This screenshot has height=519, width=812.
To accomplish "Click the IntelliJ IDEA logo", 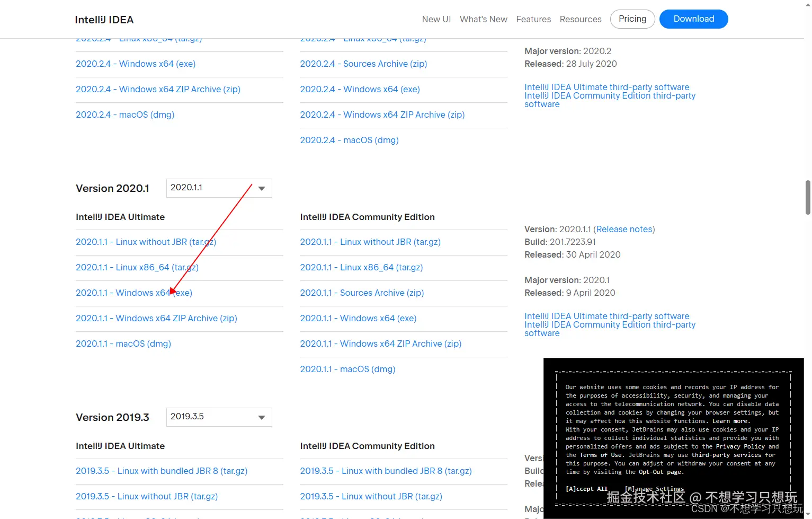I will 104,20.
